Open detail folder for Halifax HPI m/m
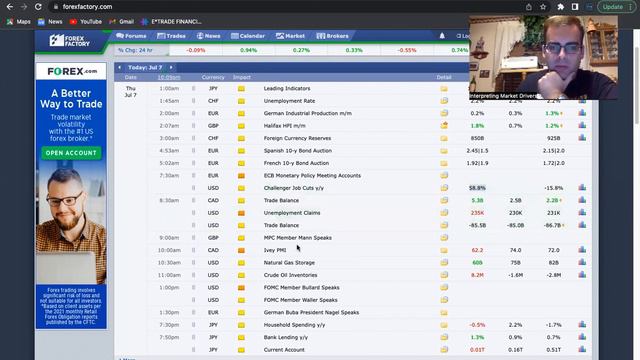 coord(444,126)
